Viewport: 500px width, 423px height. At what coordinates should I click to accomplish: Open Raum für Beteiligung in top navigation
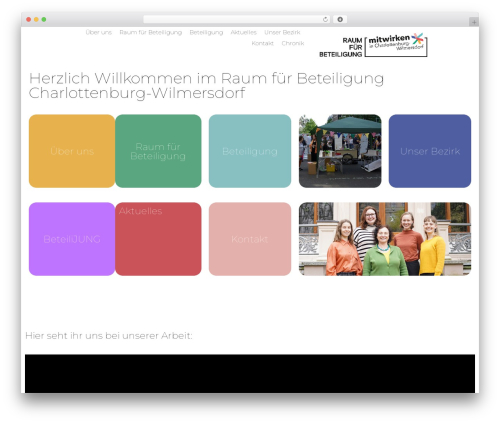[151, 32]
